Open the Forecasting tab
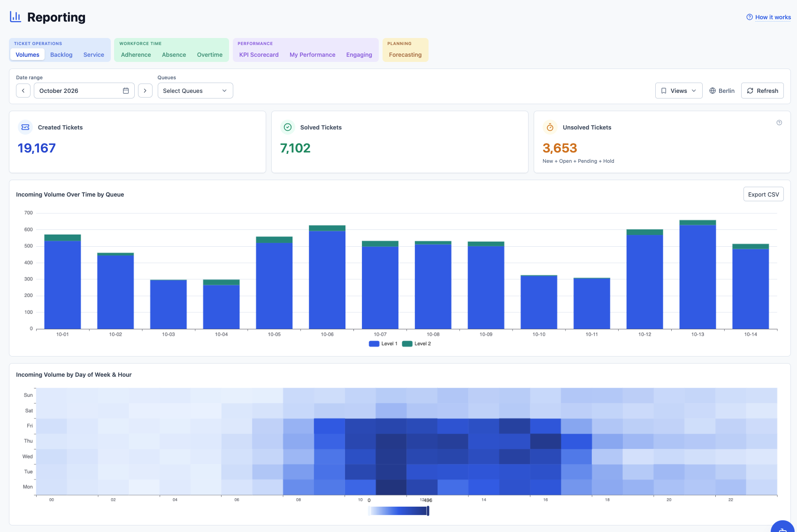Viewport: 797px width, 532px height. [406, 54]
